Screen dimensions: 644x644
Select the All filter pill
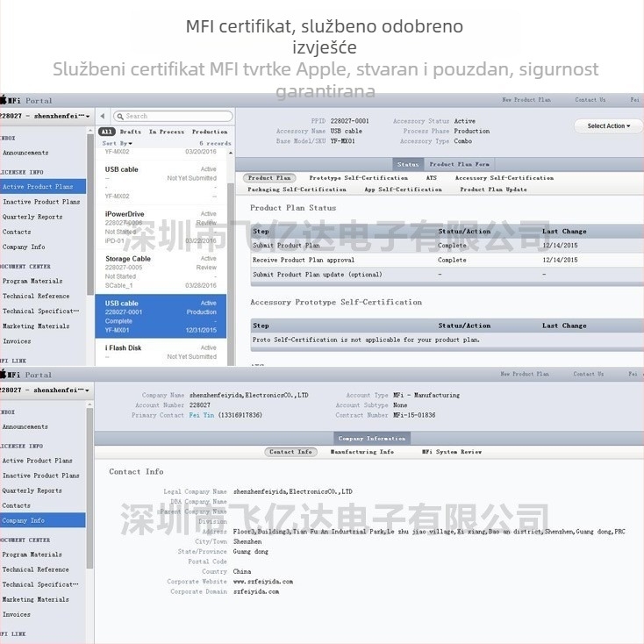click(107, 132)
